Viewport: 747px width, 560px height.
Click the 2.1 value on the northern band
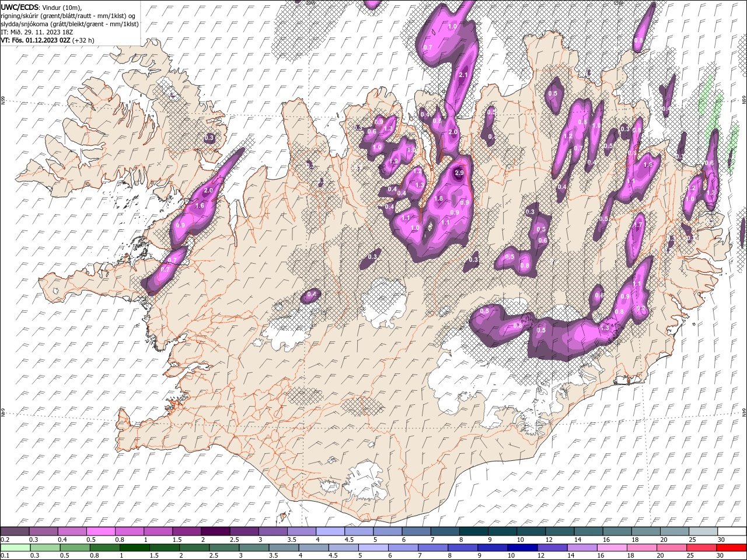coord(463,75)
